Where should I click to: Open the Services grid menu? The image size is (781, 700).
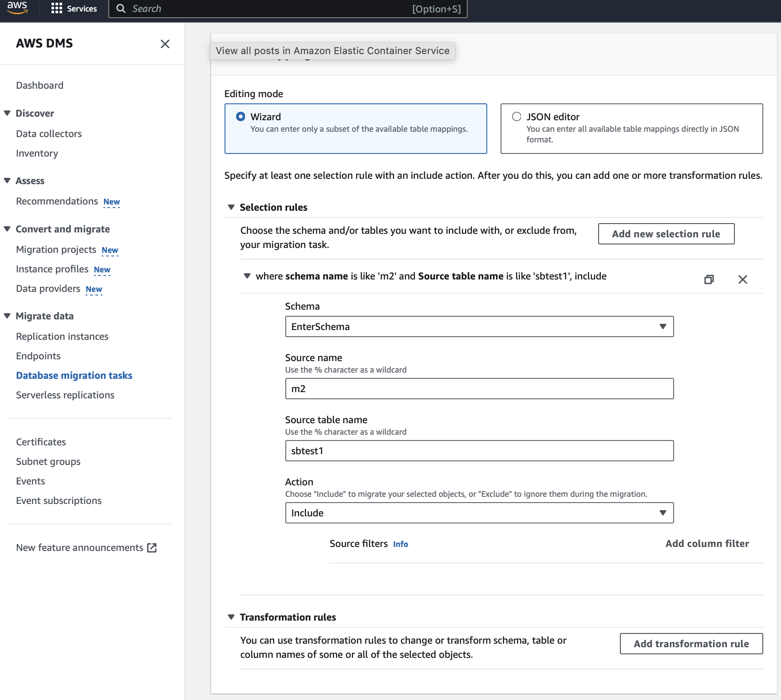(57, 8)
